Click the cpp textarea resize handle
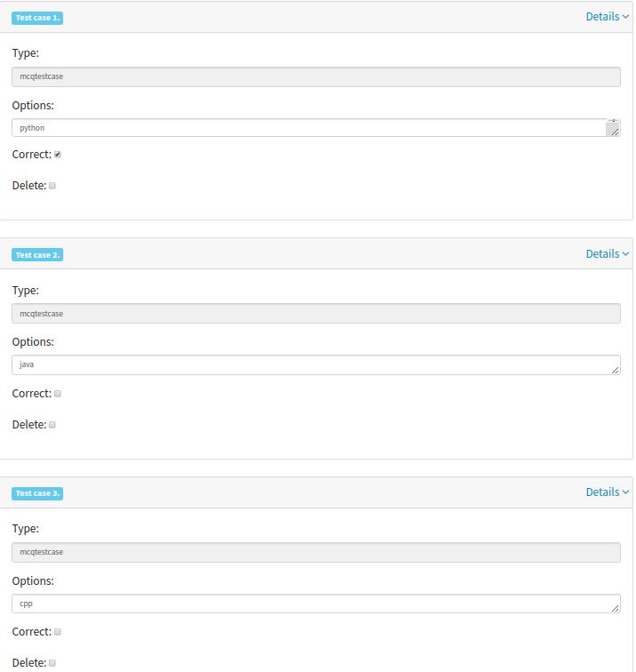636x672 pixels. pos(615,608)
